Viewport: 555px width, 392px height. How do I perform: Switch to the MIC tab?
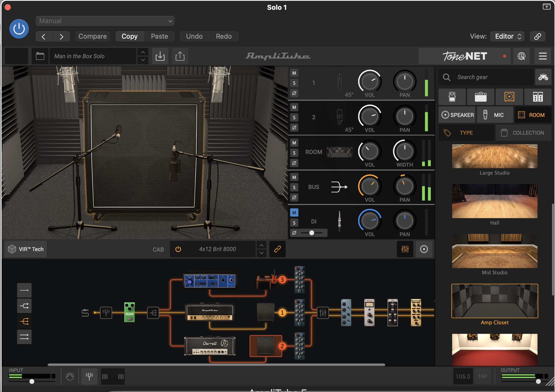point(495,115)
